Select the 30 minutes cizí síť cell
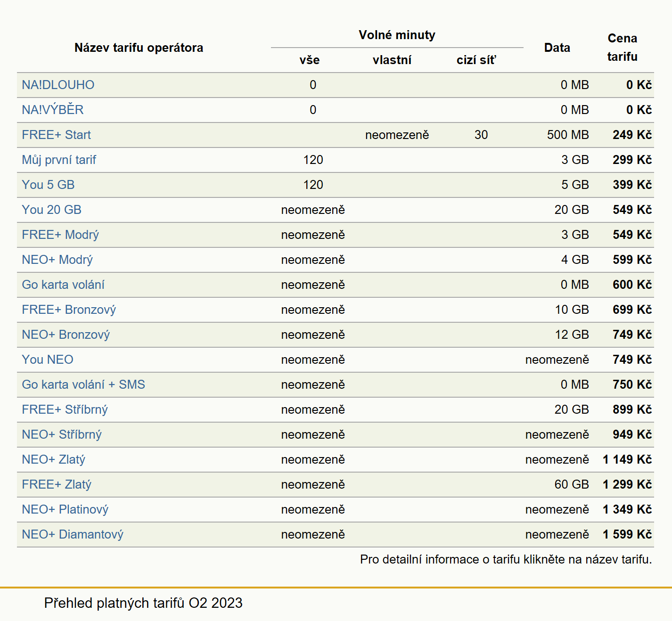Viewport: 672px width, 621px height. 481,135
